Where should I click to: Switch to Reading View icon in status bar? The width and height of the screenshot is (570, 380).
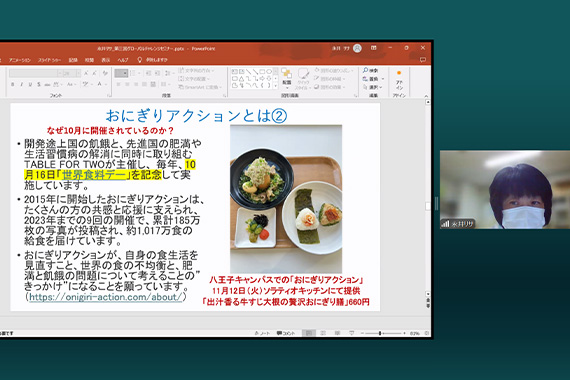(x=337, y=333)
